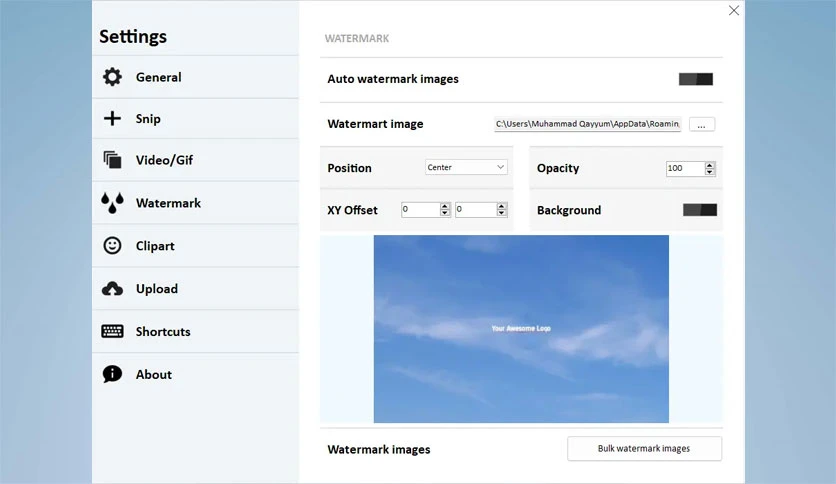This screenshot has width=836, height=484.
Task: Click the Opacity value field showing 100
Action: click(x=685, y=168)
